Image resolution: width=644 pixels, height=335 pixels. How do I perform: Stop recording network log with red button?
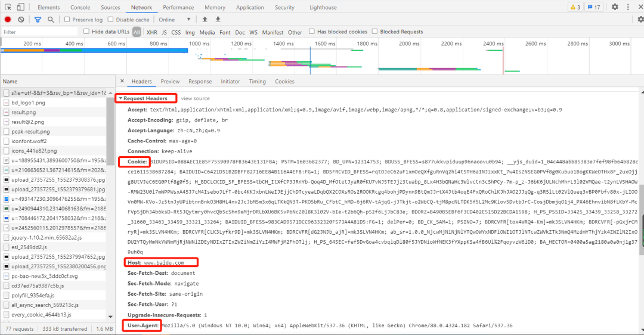tap(8, 20)
